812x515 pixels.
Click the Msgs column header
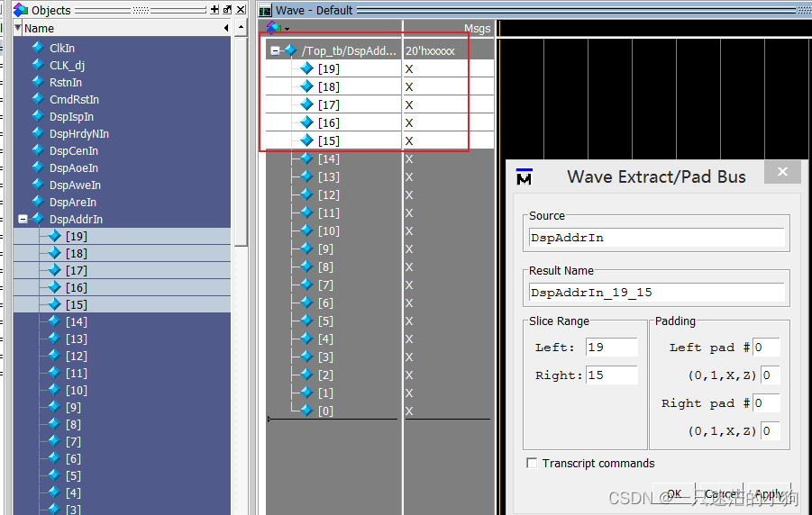477,29
